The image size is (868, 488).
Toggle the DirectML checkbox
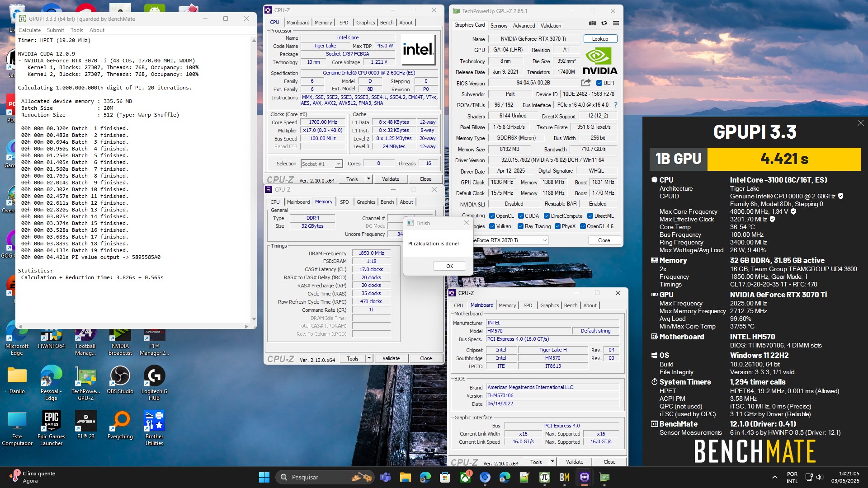coord(590,216)
